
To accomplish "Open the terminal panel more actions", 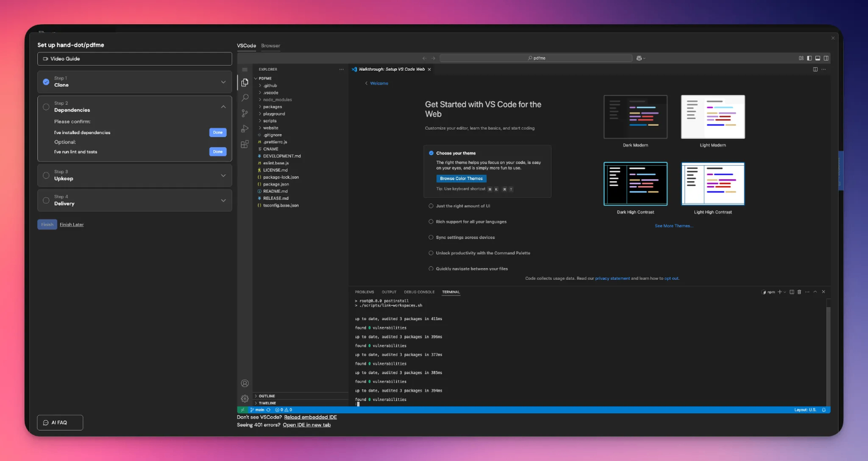I will click(807, 292).
